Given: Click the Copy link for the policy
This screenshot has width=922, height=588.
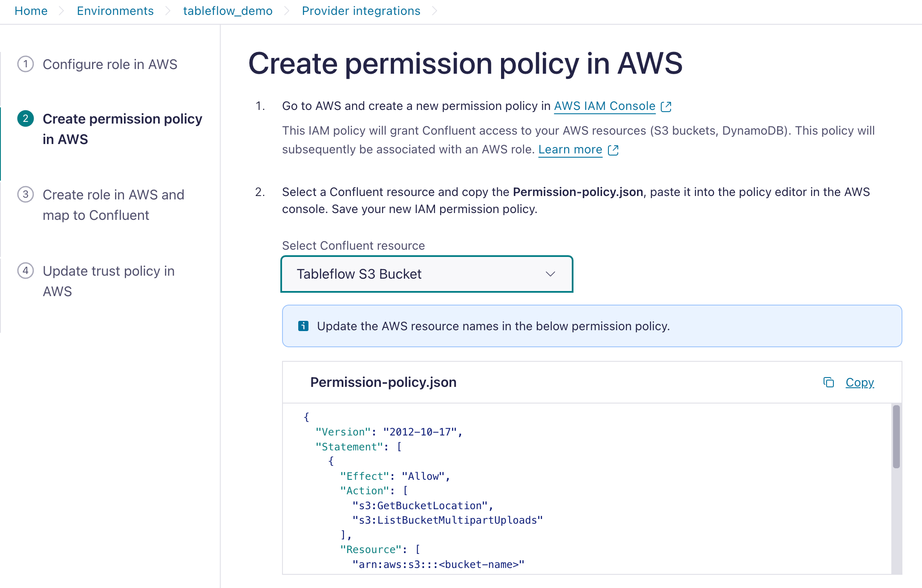Looking at the screenshot, I should (859, 382).
